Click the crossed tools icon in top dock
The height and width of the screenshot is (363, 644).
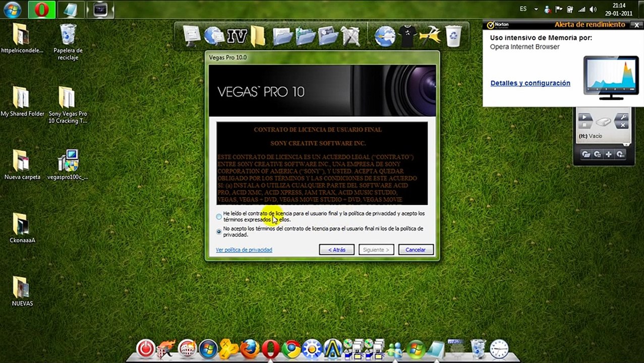350,36
